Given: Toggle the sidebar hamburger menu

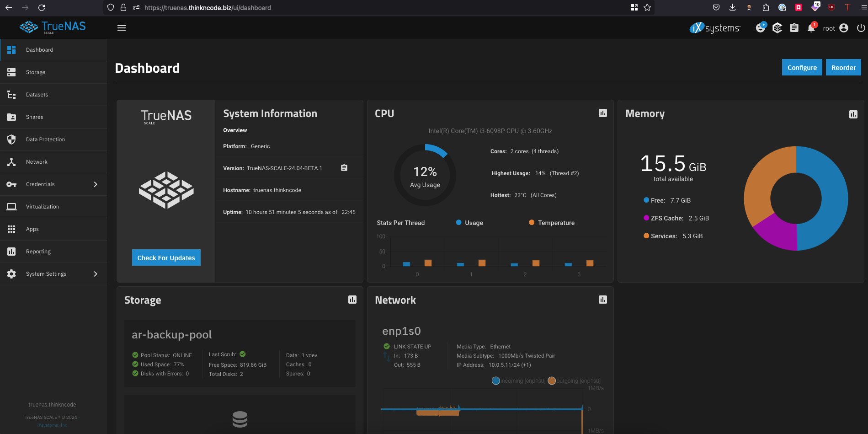Looking at the screenshot, I should coord(122,28).
